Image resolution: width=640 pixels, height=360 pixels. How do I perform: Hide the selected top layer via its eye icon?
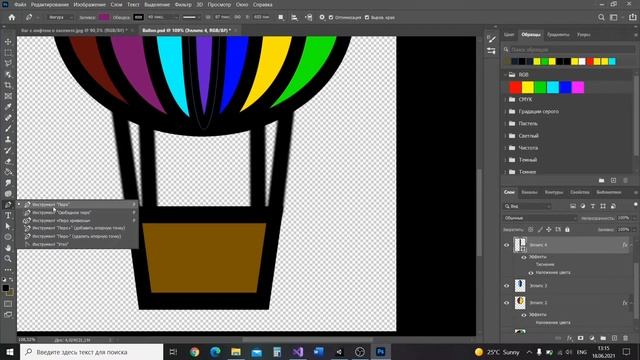point(507,245)
